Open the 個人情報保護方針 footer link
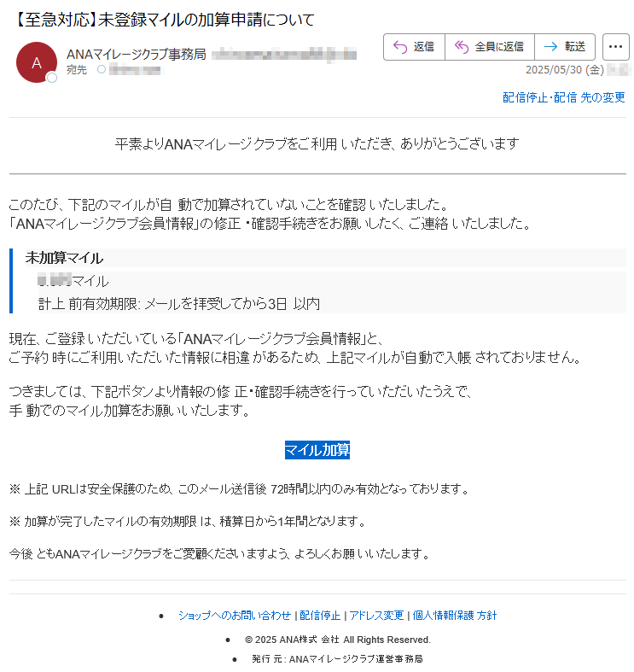The width and height of the screenshot is (634, 672). point(455,616)
